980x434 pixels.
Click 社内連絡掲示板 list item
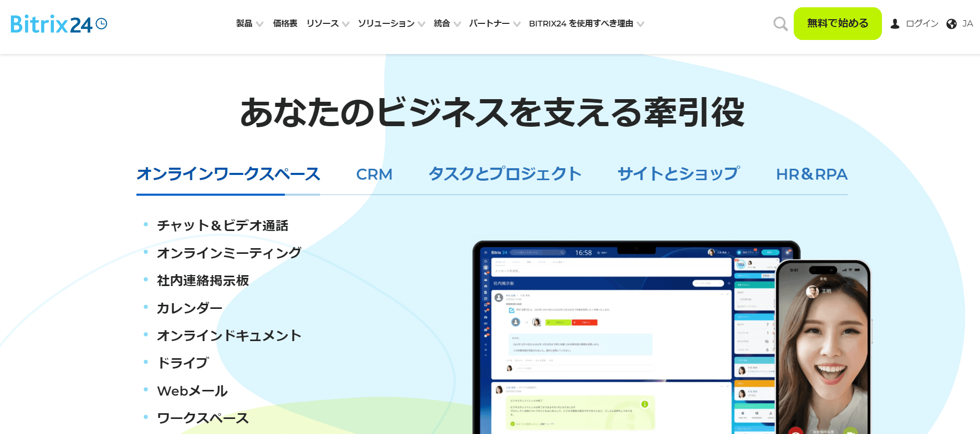203,280
